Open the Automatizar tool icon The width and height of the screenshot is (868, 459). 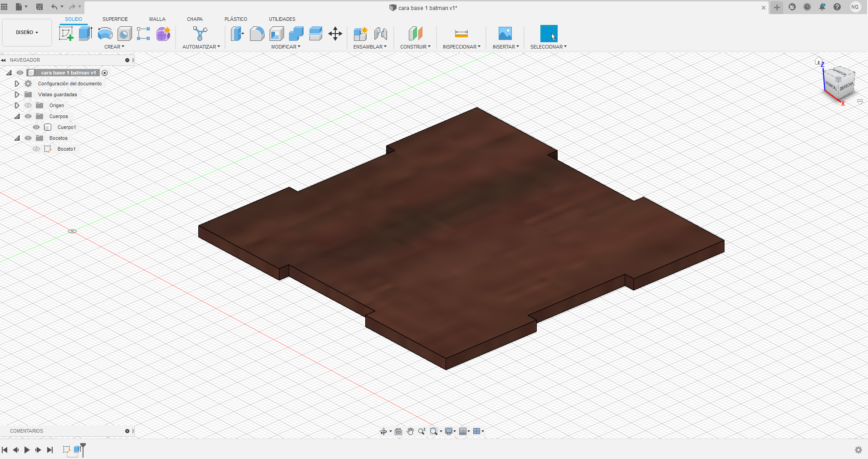pyautogui.click(x=200, y=34)
